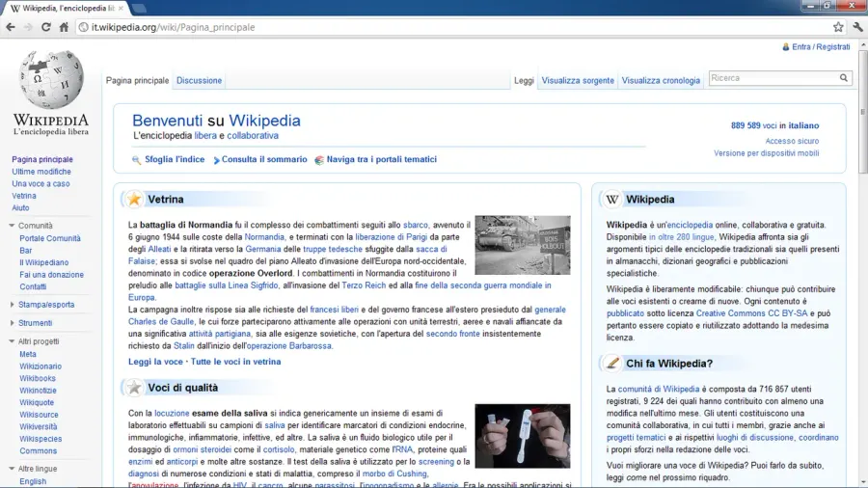868x488 pixels.
Task: Open the comunità di Wikipedia link
Action: pos(658,389)
